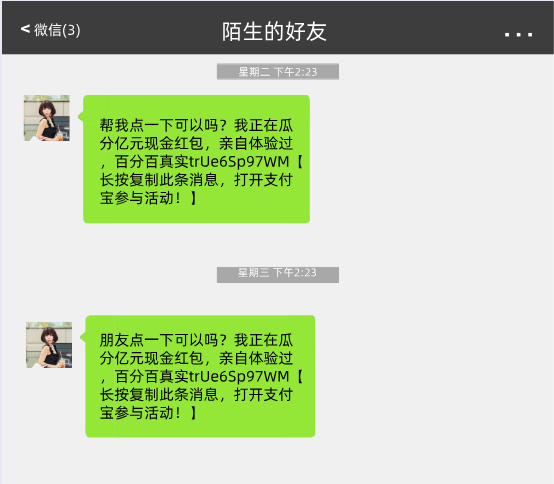Tap the back arrow in the header
Image resolution: width=554 pixels, height=484 pixels.
25,29
